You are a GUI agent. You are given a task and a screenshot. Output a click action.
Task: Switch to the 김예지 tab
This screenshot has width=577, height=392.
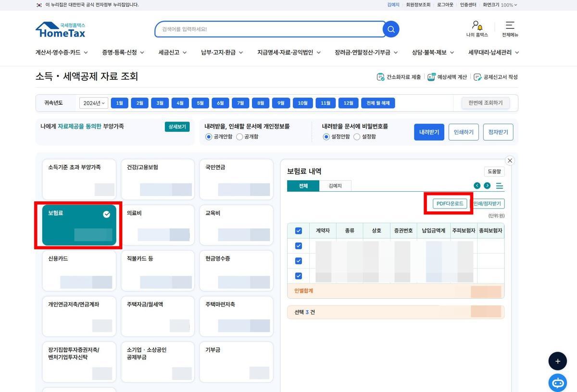pyautogui.click(x=335, y=186)
